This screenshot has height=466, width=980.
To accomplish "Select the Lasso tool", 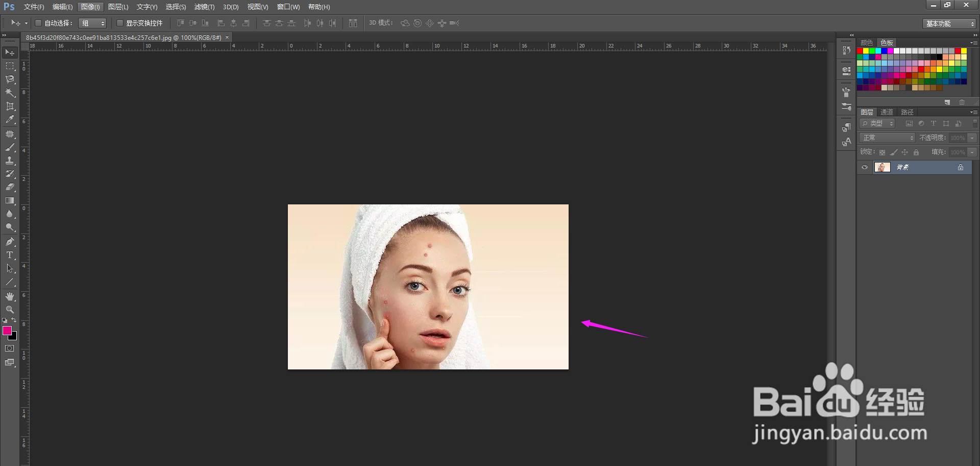I will (x=10, y=79).
